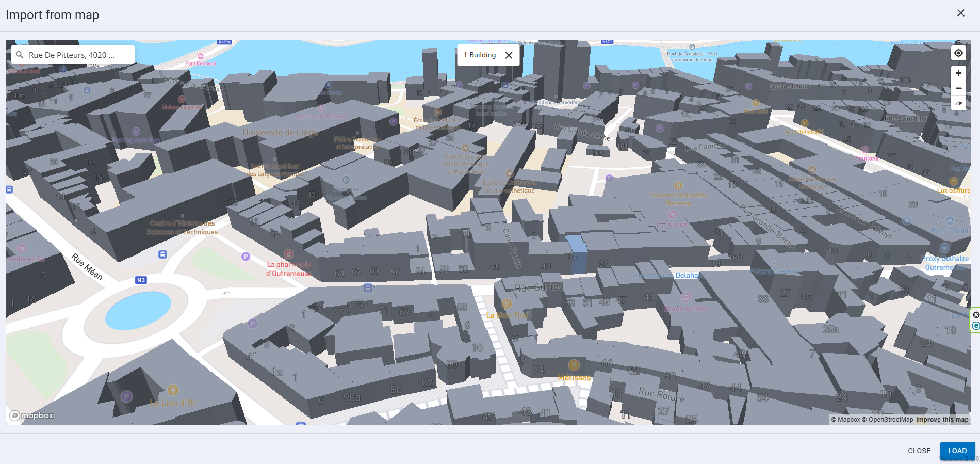Screen dimensions: 980x464
Task: Zoom in with the plus button
Action: [x=958, y=73]
